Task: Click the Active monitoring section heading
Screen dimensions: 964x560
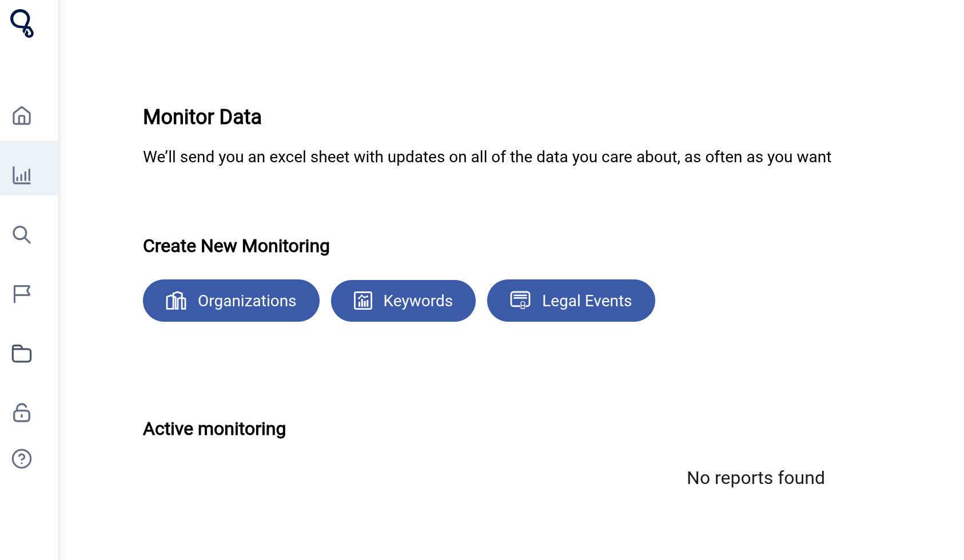Action: [214, 429]
